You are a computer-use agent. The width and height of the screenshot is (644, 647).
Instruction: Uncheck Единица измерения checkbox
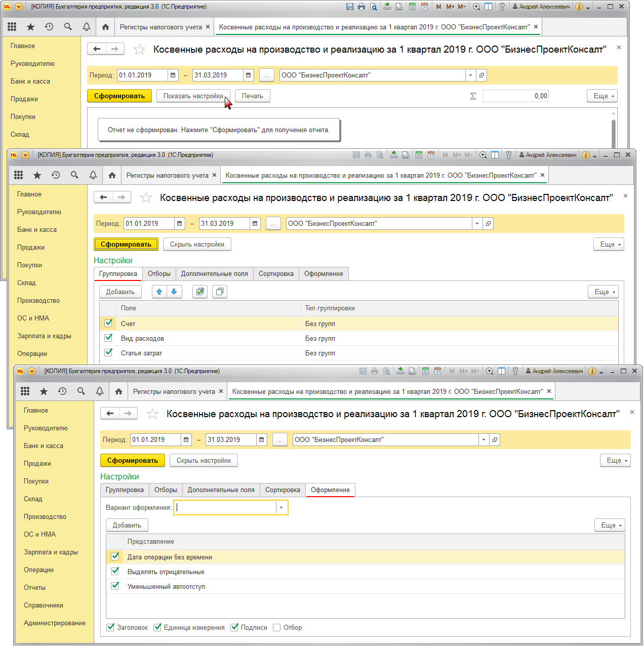coord(157,627)
